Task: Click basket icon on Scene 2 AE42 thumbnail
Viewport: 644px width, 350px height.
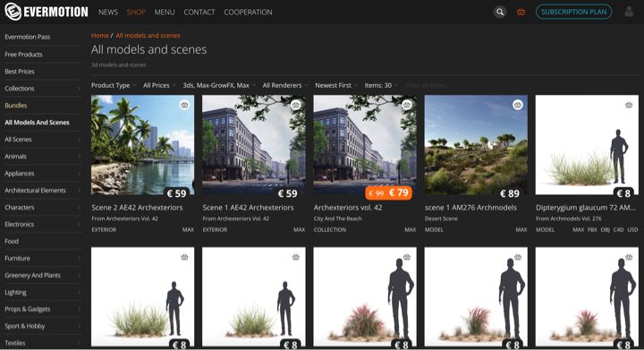Action: click(x=184, y=105)
